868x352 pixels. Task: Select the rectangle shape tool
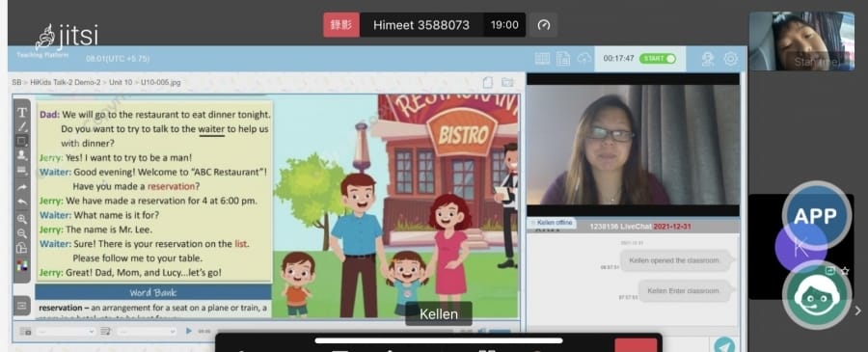coord(22,141)
